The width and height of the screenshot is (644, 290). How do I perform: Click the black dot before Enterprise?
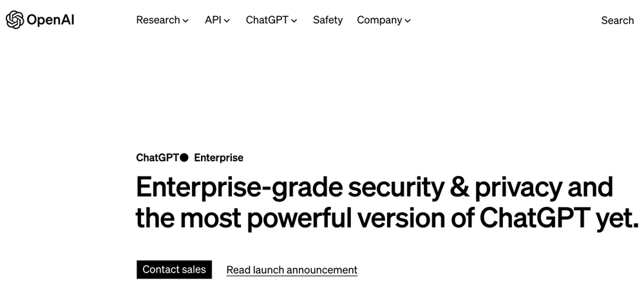184,157
